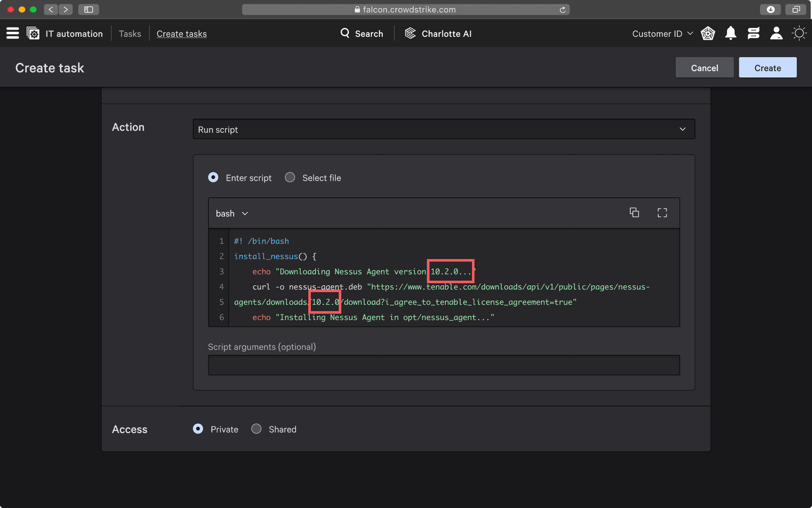Show browser tab overview button
Image resolution: width=812 pixels, height=508 pixels.
tap(796, 9)
